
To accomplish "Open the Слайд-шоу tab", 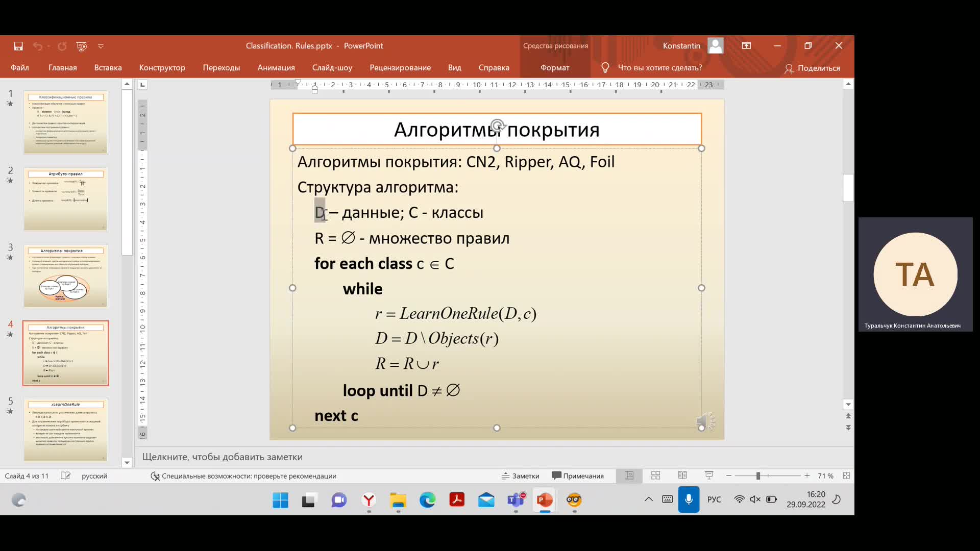I will point(332,67).
